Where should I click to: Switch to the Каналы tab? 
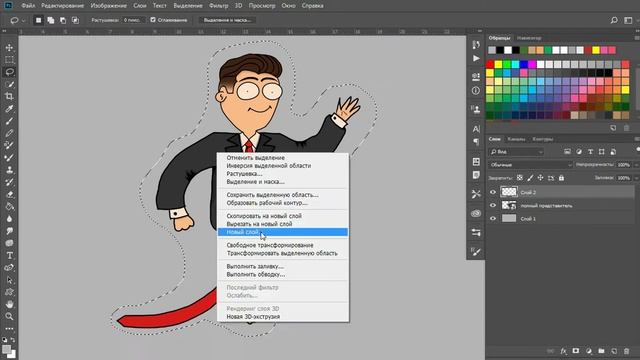(x=516, y=139)
